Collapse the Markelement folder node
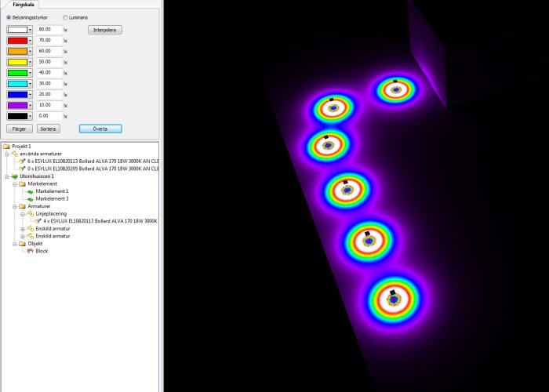This screenshot has height=392, width=549. (15, 184)
